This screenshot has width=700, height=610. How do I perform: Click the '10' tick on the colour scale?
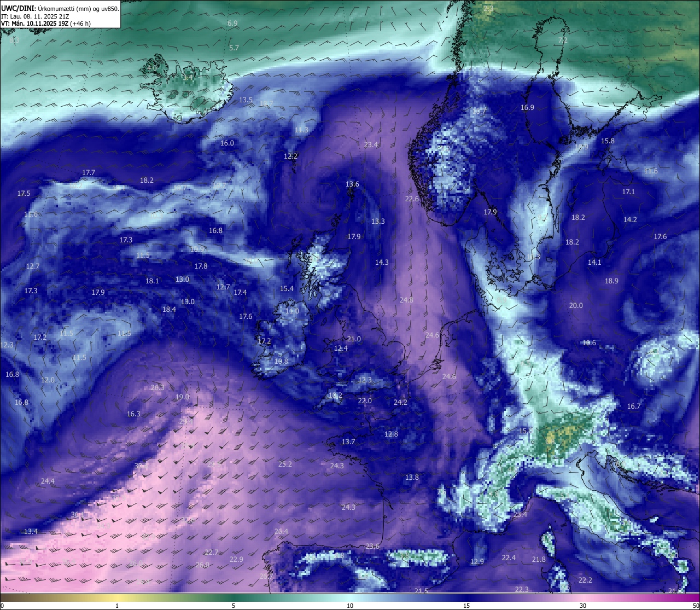pyautogui.click(x=349, y=606)
